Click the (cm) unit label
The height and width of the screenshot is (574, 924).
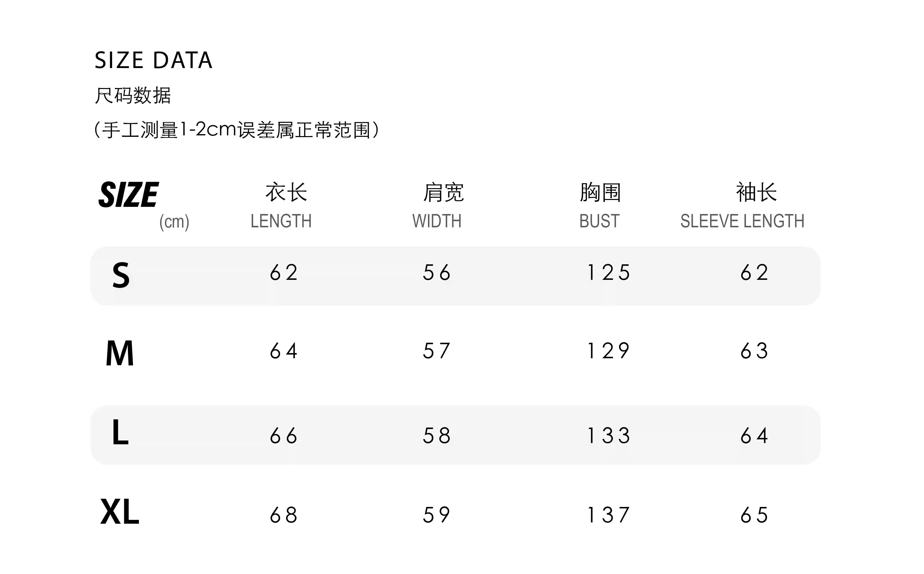[x=174, y=222]
